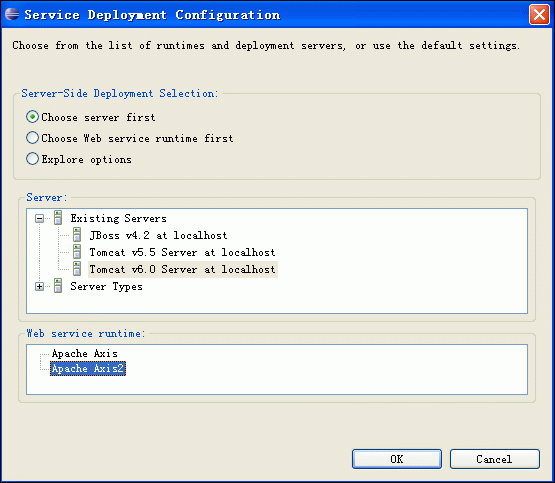This screenshot has height=483, width=555.
Task: Close the Service Deployment Configuration dialog
Action: click(x=539, y=15)
